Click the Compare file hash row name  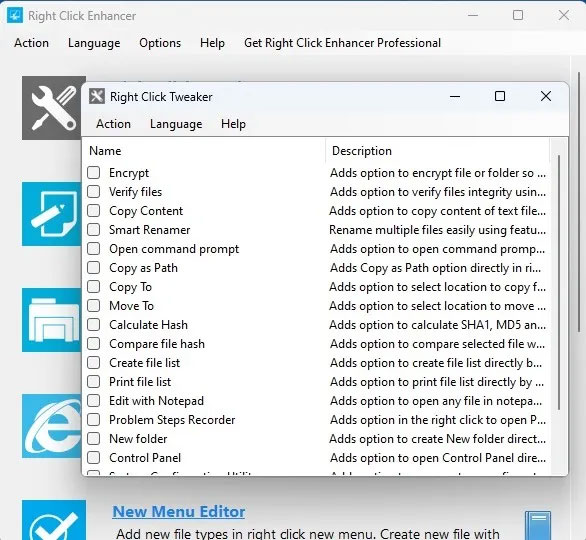coord(157,344)
